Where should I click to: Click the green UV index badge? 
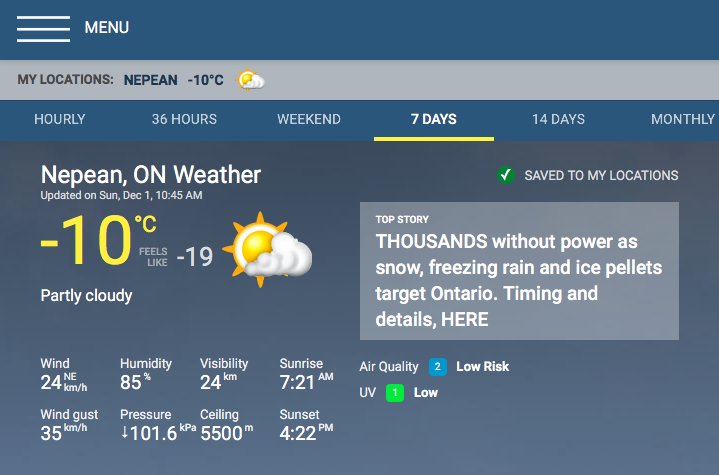tap(395, 393)
